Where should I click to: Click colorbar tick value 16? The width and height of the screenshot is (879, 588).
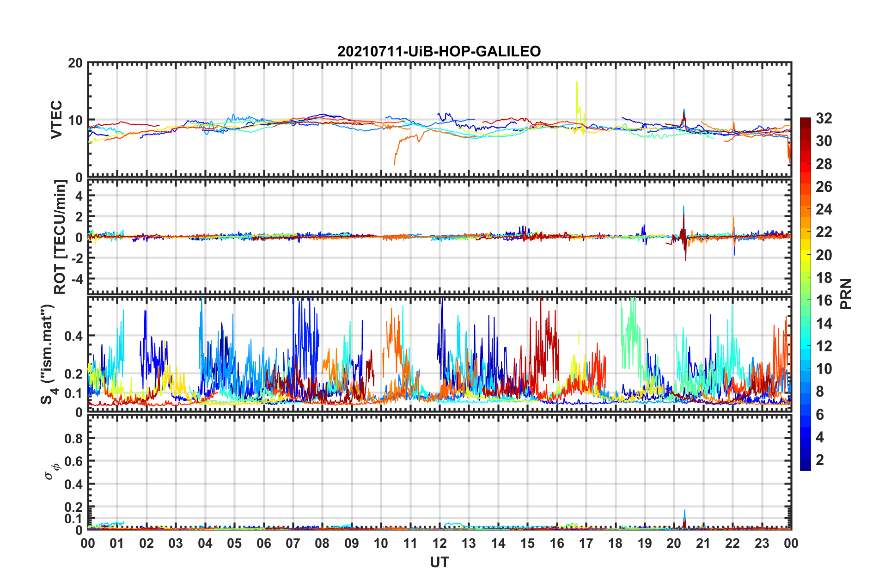824,300
